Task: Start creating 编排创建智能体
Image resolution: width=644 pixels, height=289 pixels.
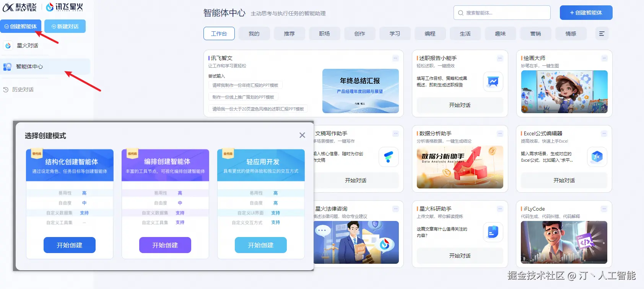Action: (165, 245)
